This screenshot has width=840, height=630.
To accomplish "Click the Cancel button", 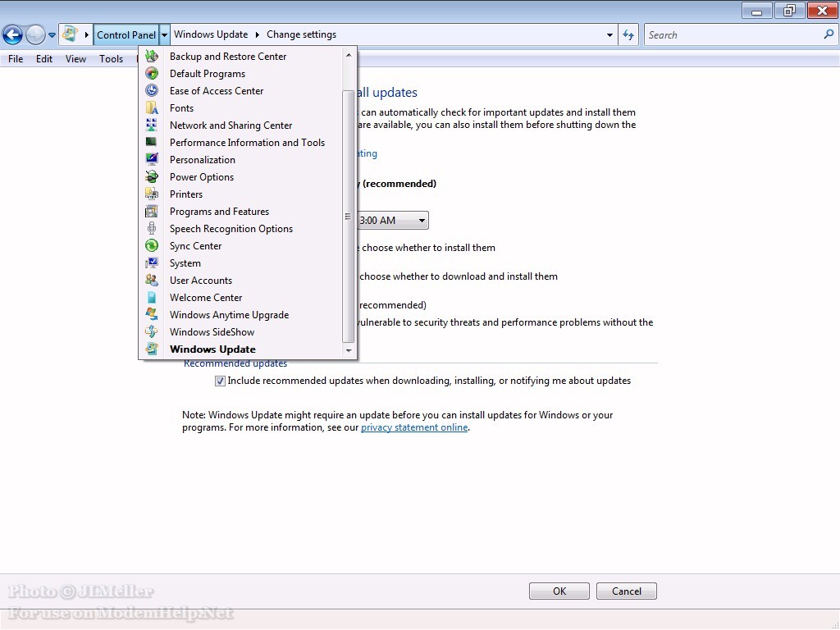I will tap(626, 591).
